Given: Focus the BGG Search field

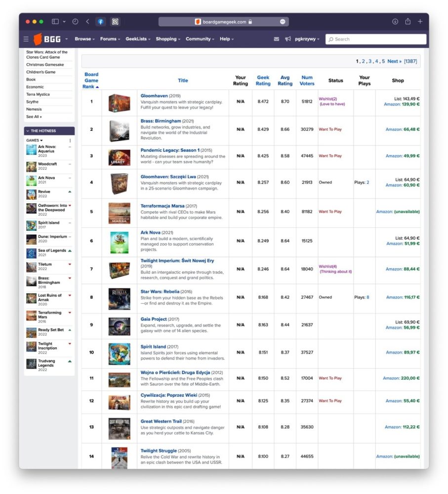Looking at the screenshot, I should [376, 39].
